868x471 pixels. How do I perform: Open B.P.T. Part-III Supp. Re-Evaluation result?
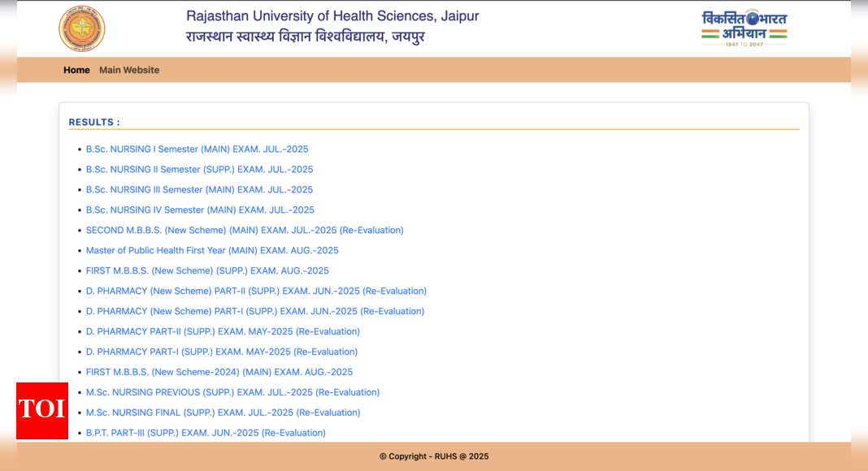[206, 434]
